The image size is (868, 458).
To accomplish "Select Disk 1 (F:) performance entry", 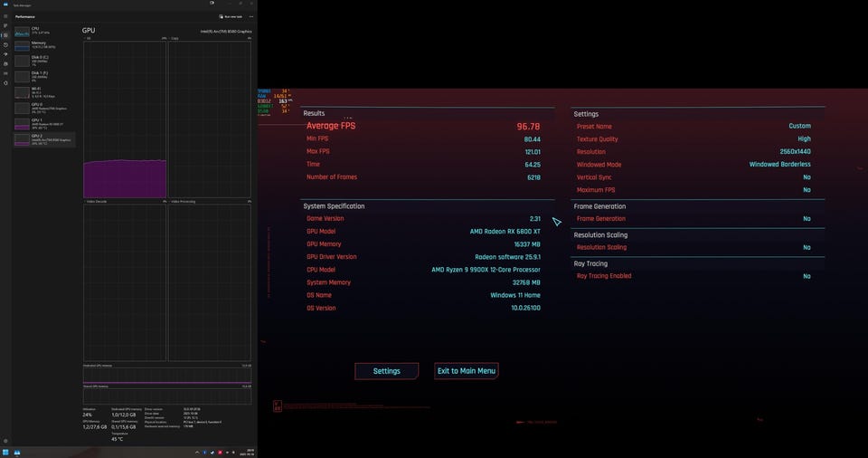I will coord(44,76).
